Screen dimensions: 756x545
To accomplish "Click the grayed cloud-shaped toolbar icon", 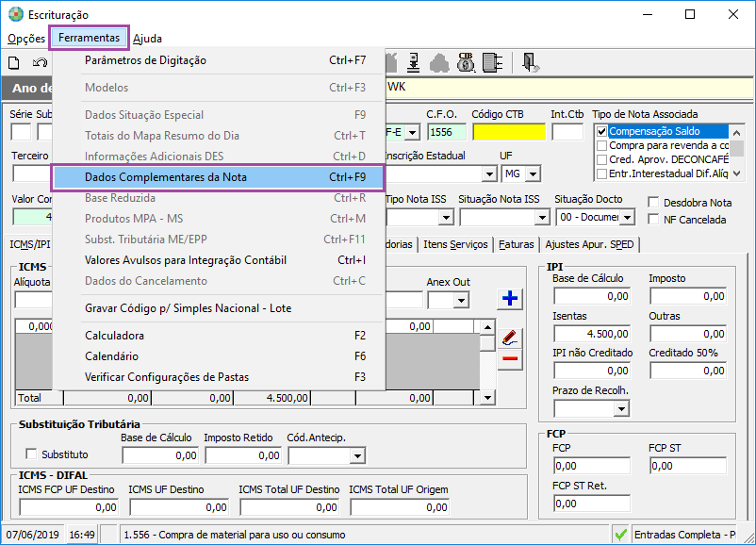I will pos(439,63).
